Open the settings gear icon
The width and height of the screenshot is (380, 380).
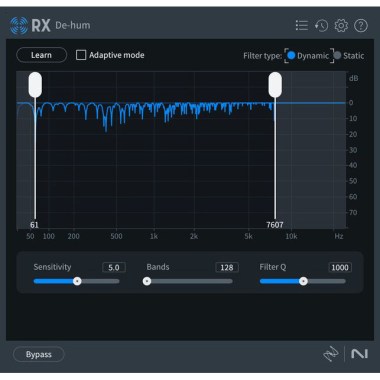[341, 26]
